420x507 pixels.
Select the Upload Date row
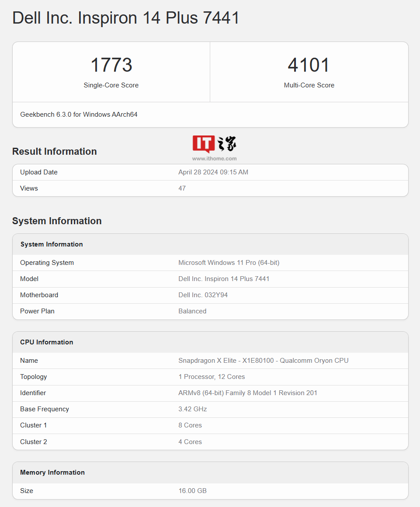coord(211,172)
